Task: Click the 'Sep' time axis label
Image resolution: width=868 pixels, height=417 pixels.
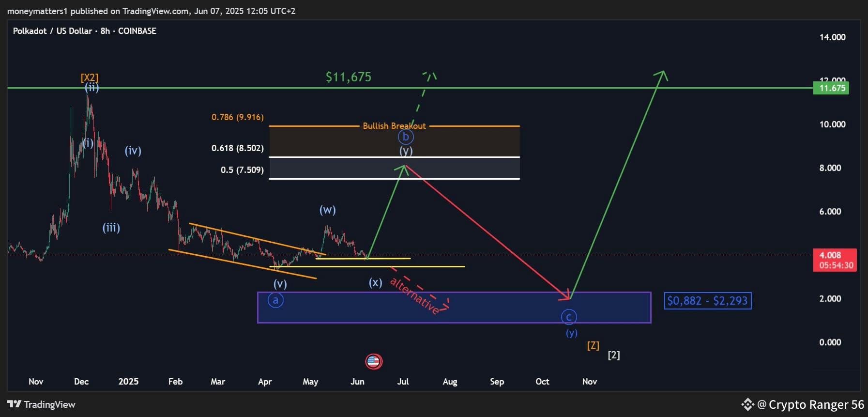Action: (x=497, y=382)
